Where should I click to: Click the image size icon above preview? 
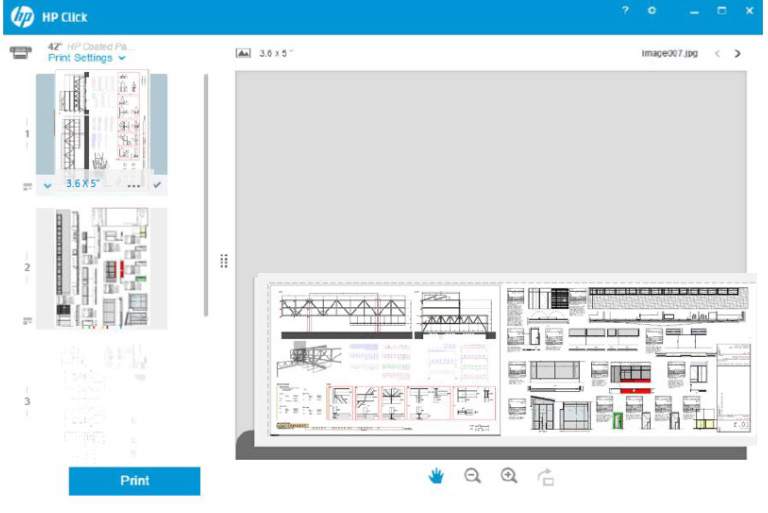pyautogui.click(x=243, y=52)
